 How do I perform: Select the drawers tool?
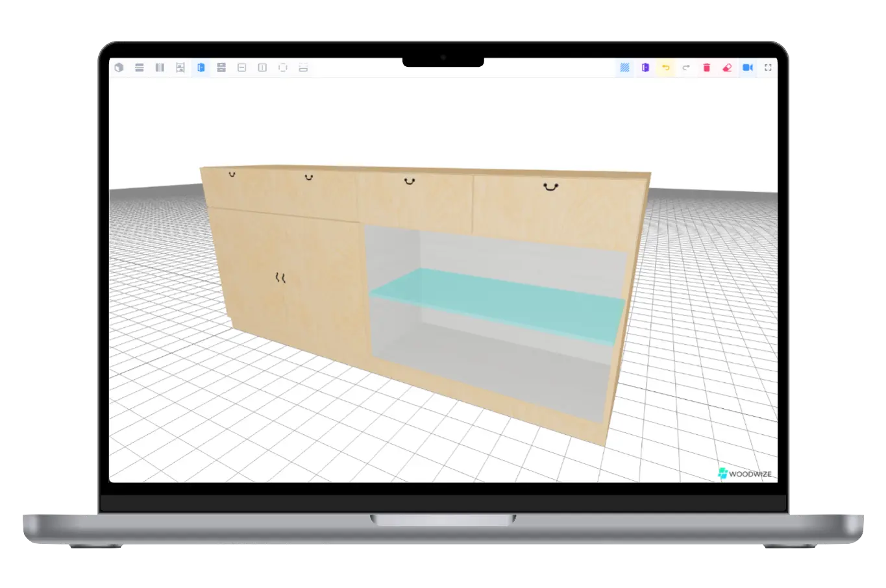coord(221,67)
